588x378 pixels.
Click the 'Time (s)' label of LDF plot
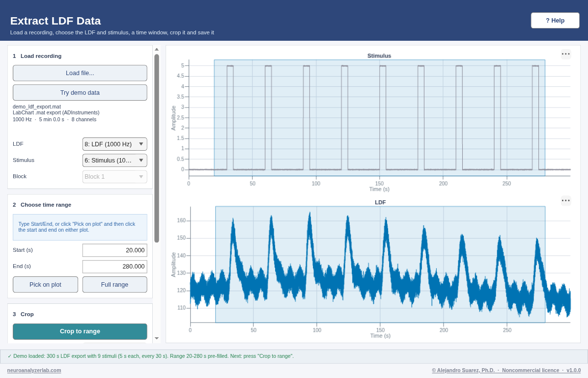pyautogui.click(x=380, y=336)
